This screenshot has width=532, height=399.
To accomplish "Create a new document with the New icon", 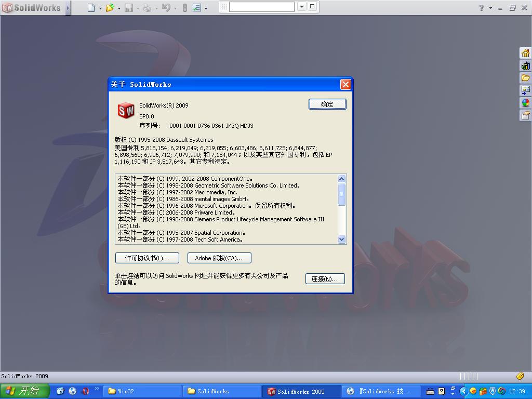I will [91, 7].
